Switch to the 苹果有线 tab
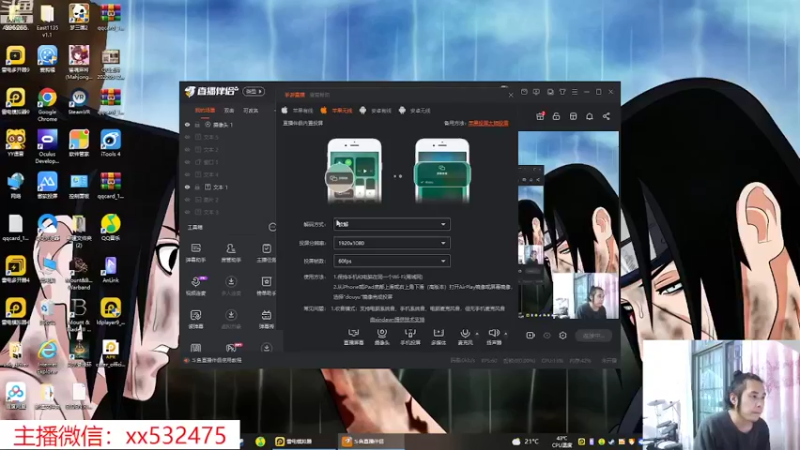This screenshot has width=800, height=450. pyautogui.click(x=297, y=110)
